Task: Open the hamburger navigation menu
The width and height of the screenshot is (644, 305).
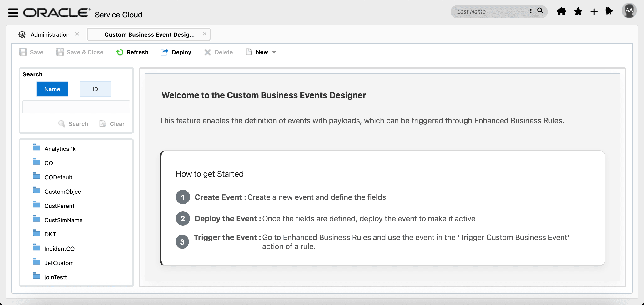Action: tap(13, 12)
